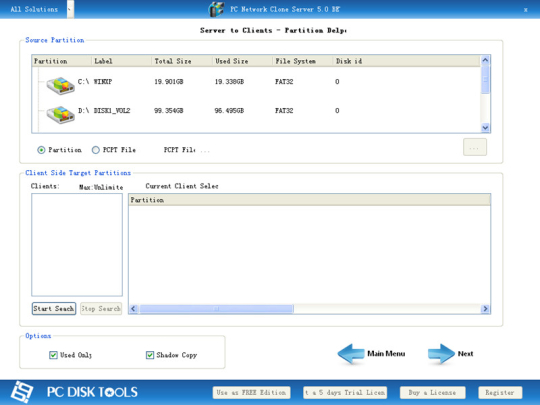Viewport: 540px width, 405px height.
Task: Click the browse PCPT file ellipsis button
Action: 475,147
